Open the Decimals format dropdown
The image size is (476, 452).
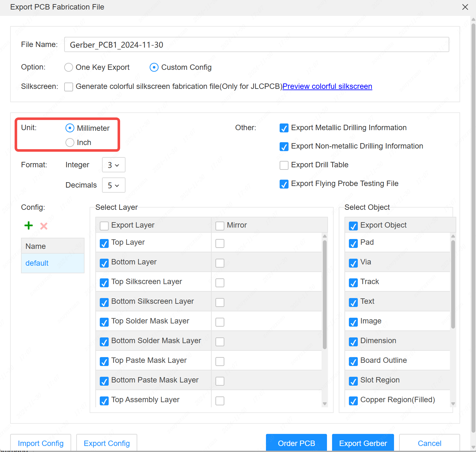click(113, 185)
